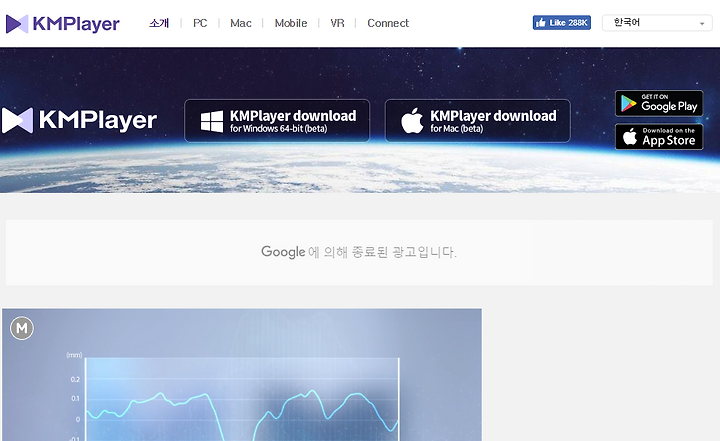Download KMPlayer for Mac beta
The width and height of the screenshot is (720, 441).
pyautogui.click(x=478, y=121)
